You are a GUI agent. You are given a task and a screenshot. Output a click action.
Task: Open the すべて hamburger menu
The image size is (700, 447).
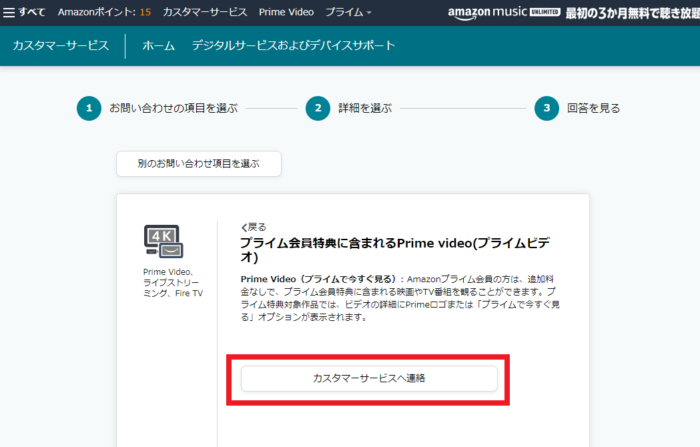(24, 12)
